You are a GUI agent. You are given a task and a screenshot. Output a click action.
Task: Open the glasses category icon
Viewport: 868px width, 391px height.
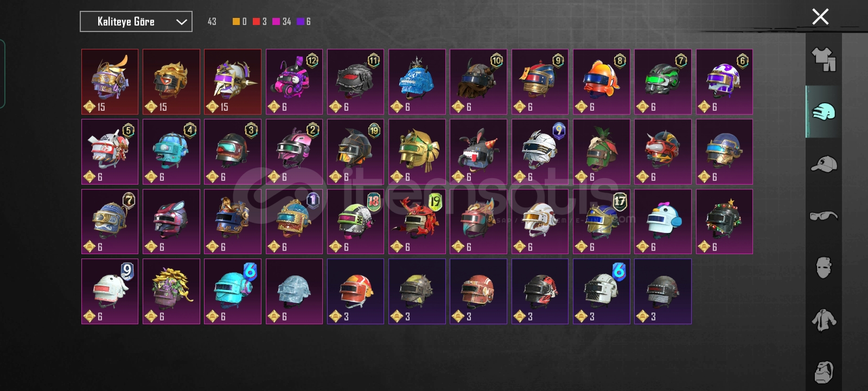824,216
